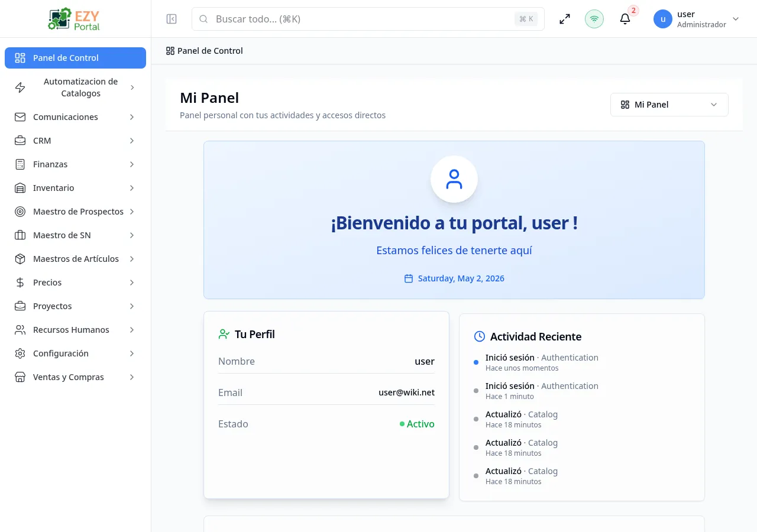Open the Recursos Humanos menu item

(75, 330)
